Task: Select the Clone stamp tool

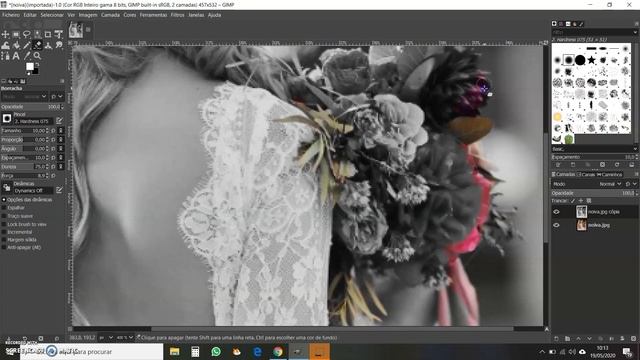Action: [48, 45]
